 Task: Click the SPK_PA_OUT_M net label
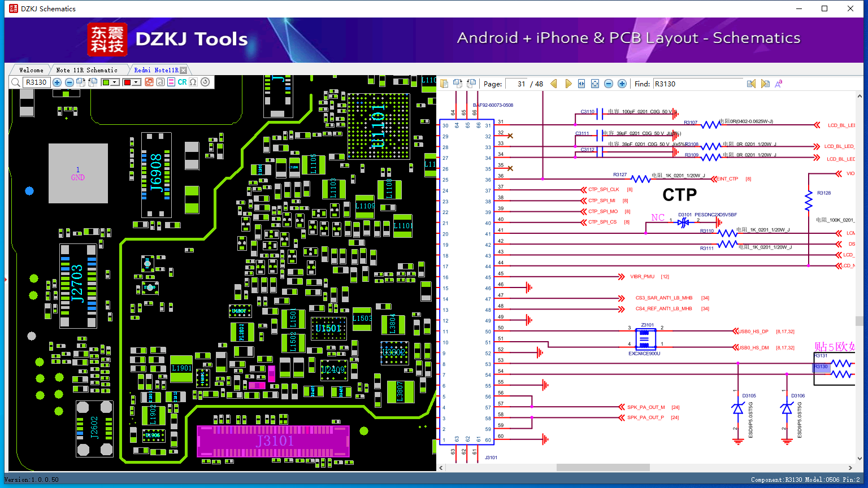tap(646, 407)
